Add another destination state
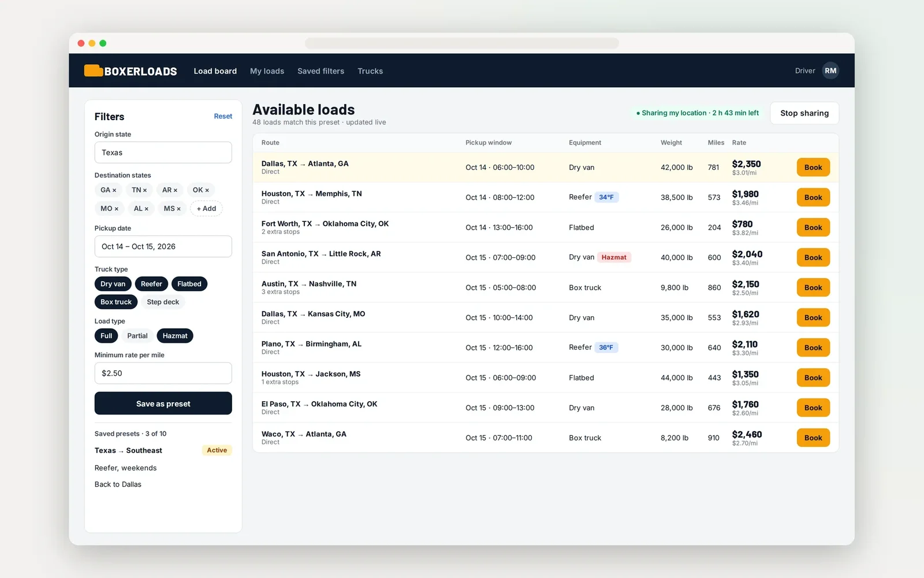 [206, 209]
